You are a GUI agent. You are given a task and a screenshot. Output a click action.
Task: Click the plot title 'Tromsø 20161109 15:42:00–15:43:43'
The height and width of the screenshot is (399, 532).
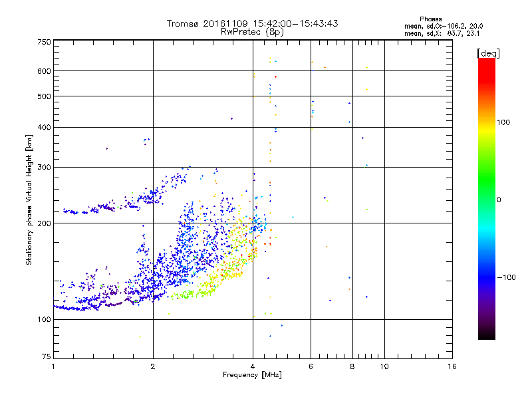tap(252, 23)
